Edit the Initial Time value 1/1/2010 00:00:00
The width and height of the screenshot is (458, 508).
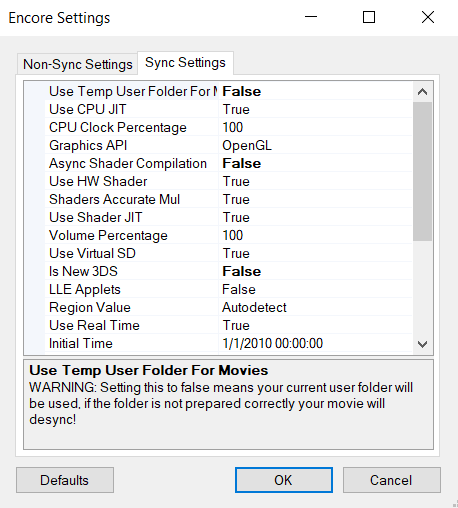pos(273,343)
